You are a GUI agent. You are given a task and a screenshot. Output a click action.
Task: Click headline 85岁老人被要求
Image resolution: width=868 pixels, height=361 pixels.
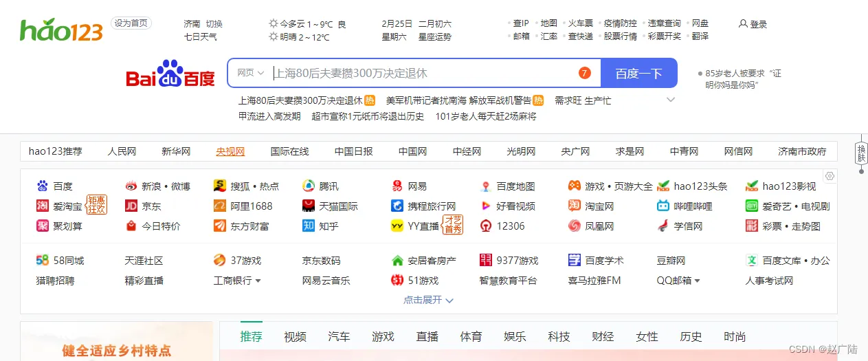pyautogui.click(x=744, y=79)
